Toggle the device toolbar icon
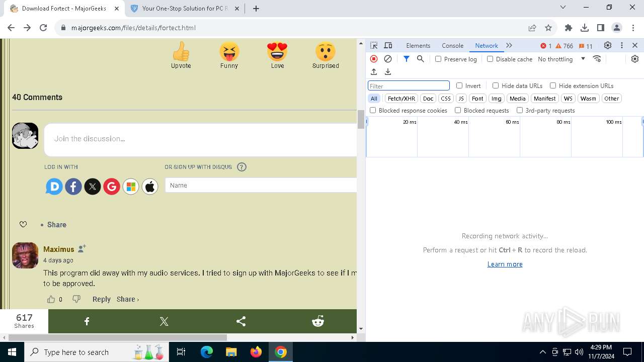Image resolution: width=644 pixels, height=362 pixels. coord(388,46)
